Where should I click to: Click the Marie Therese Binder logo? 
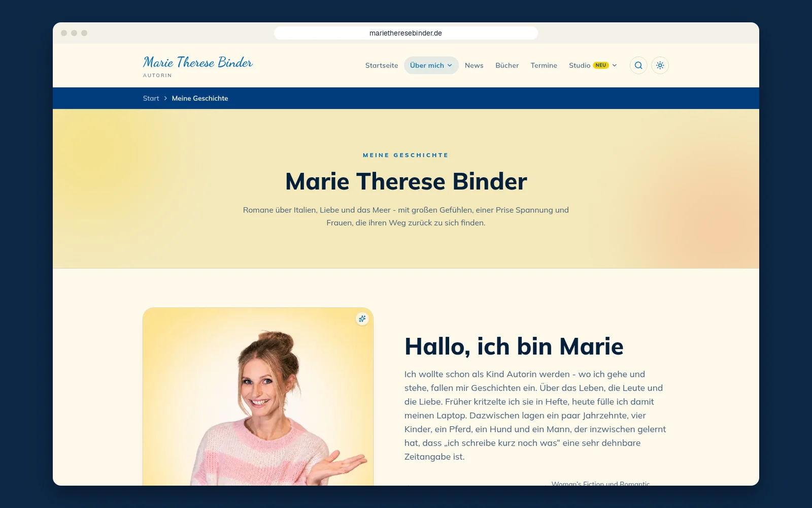click(198, 62)
